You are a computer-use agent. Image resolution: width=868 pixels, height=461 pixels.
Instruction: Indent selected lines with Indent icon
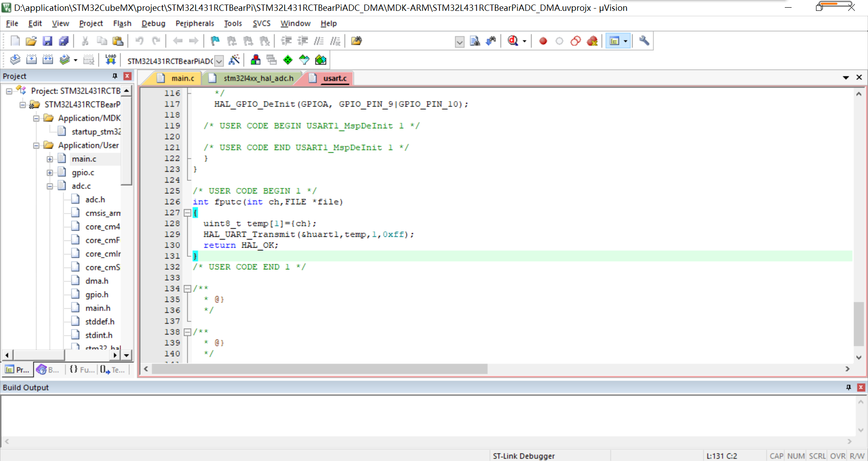(286, 41)
